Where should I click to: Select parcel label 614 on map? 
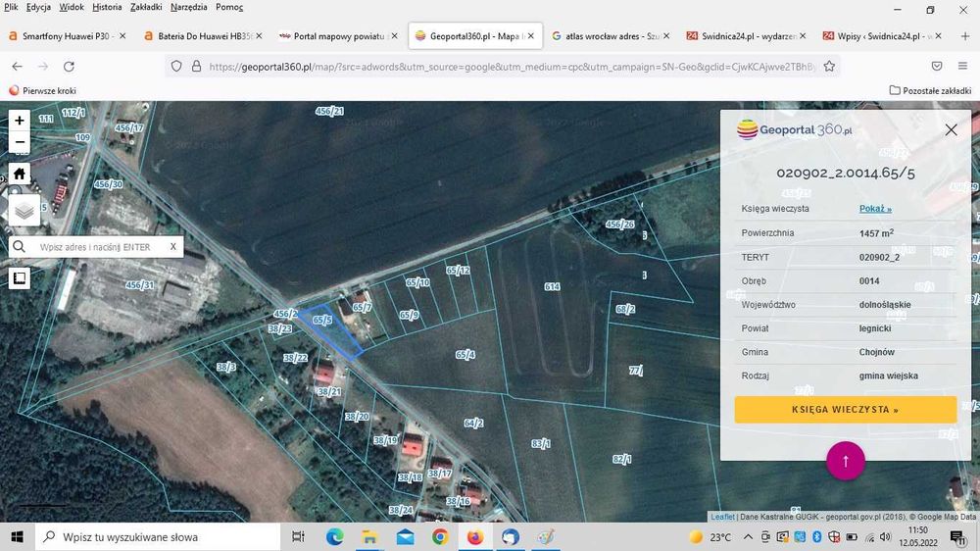coord(552,286)
